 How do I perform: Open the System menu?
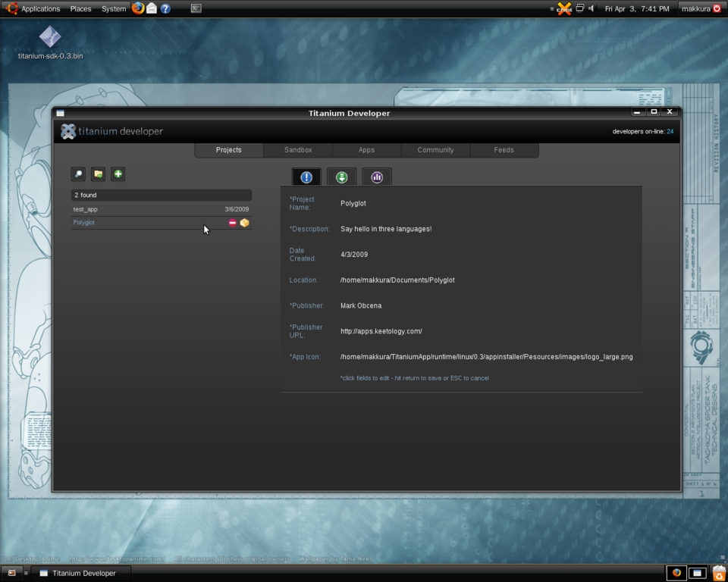click(x=114, y=8)
